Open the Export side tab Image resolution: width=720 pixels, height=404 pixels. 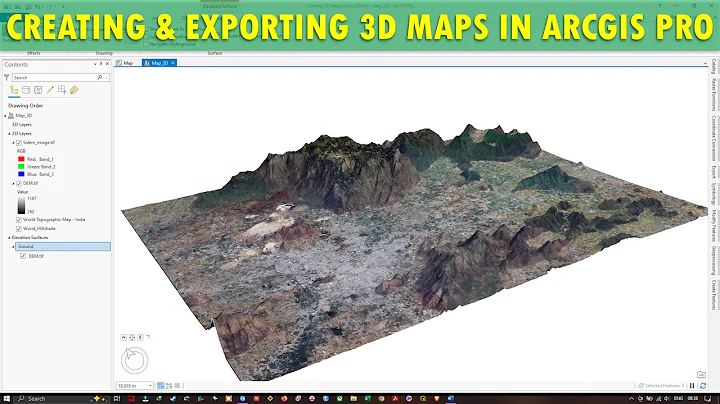tap(714, 172)
